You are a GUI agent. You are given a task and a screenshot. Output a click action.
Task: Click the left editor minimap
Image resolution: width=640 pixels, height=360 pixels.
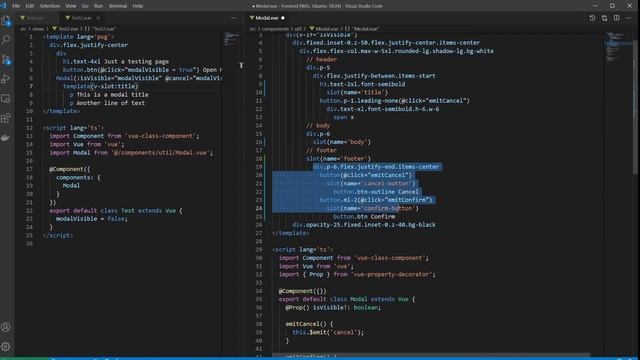pos(232,40)
